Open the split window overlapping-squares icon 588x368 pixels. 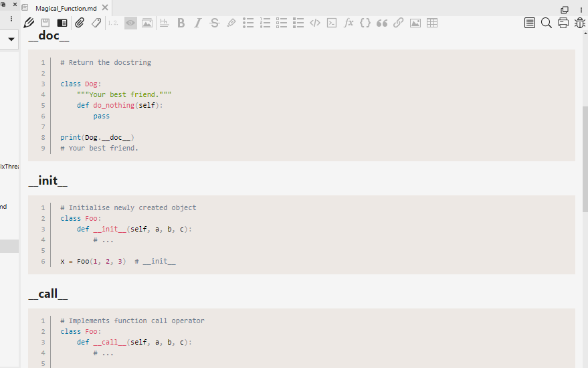tap(565, 10)
